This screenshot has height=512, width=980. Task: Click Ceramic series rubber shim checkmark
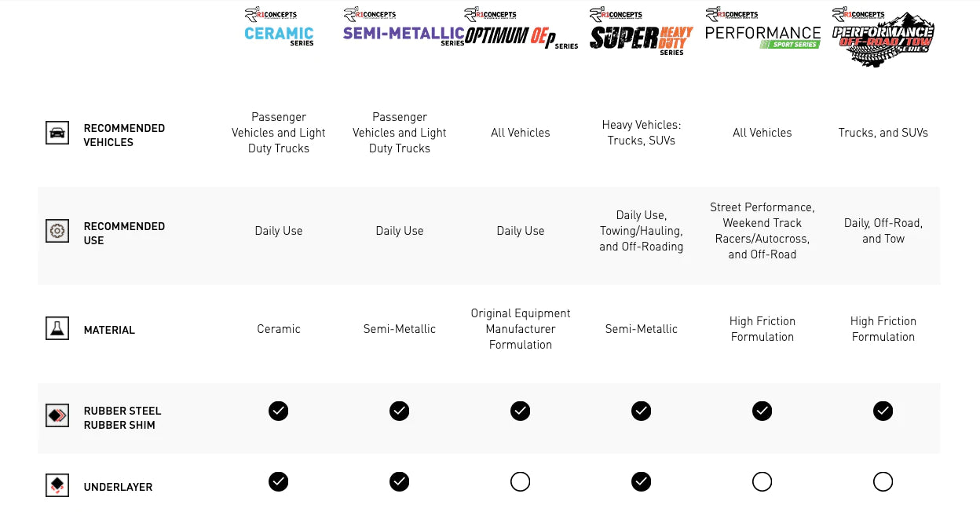coord(279,411)
